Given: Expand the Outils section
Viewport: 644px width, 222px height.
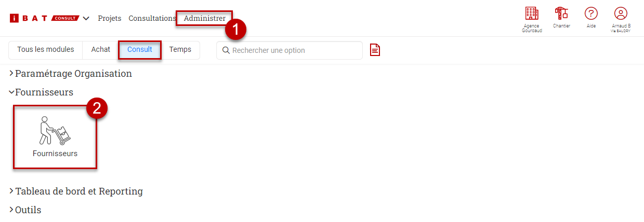Looking at the screenshot, I should pyautogui.click(x=25, y=210).
